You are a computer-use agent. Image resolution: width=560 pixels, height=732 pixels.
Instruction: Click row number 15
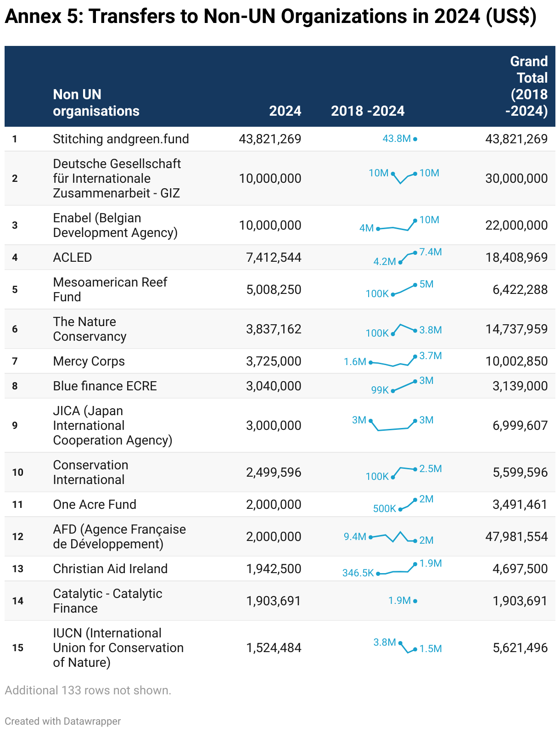coord(18,648)
